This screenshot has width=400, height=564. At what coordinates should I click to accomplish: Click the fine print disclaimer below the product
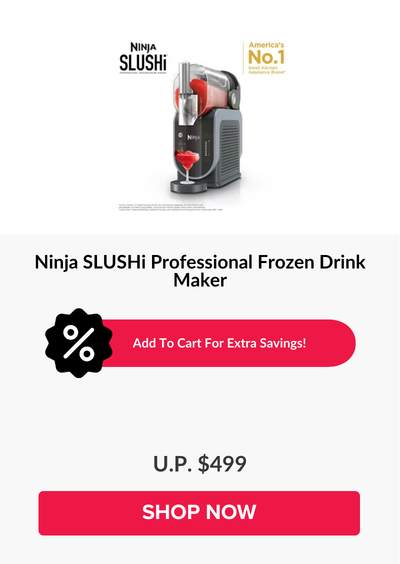[171, 207]
